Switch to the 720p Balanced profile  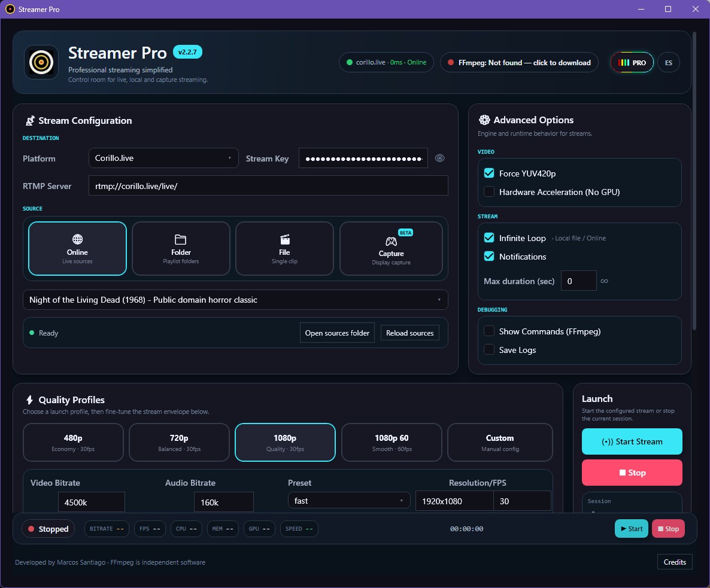coord(179,443)
